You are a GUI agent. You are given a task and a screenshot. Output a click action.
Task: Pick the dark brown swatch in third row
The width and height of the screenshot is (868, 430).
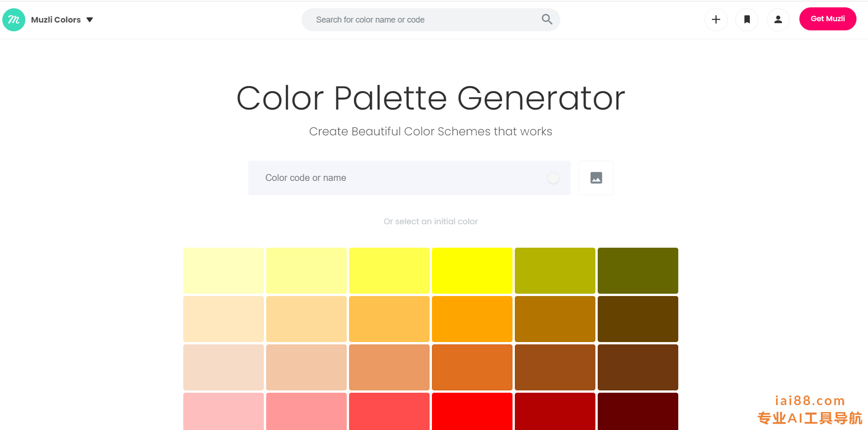638,367
